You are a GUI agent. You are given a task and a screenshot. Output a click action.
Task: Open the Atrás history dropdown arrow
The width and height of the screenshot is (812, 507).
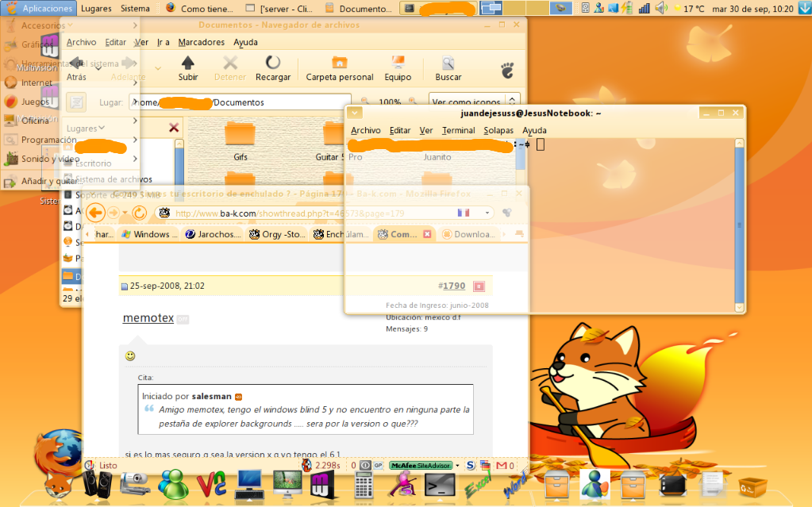point(98,68)
